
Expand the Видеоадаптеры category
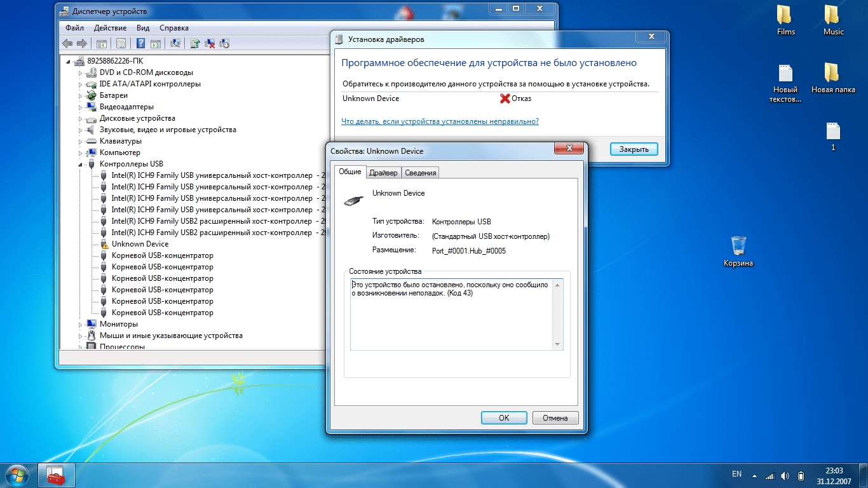[81, 107]
